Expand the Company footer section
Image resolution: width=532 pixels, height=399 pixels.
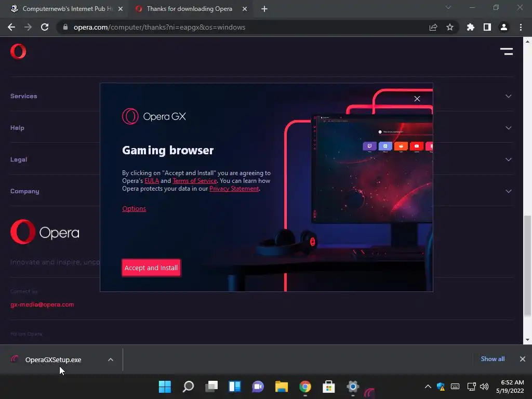coord(261,191)
